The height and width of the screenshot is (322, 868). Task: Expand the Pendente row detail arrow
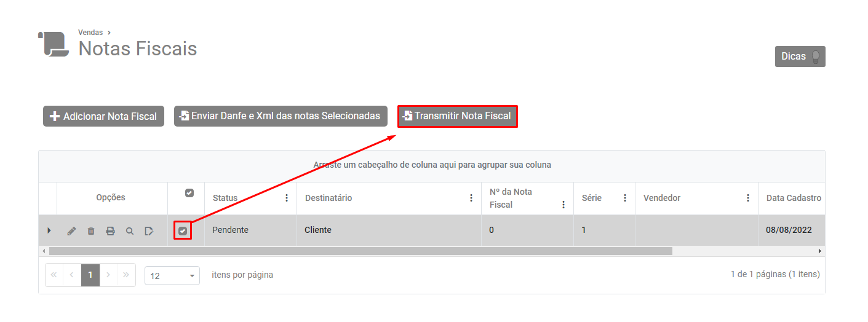coord(49,231)
